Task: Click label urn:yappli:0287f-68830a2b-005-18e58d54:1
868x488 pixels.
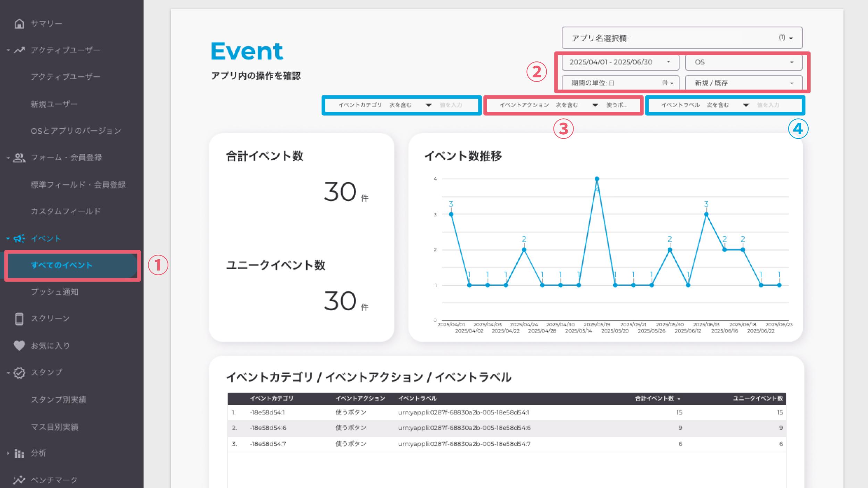Action: (464, 412)
